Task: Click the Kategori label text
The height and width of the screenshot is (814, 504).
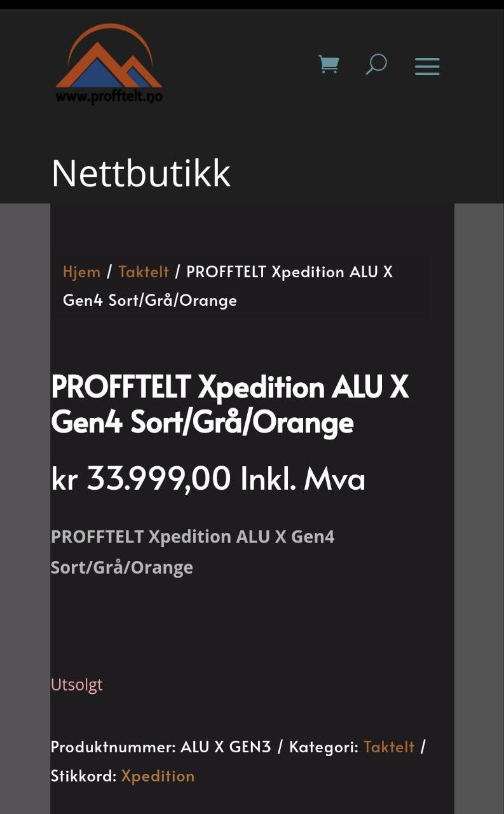Action: [x=324, y=747]
